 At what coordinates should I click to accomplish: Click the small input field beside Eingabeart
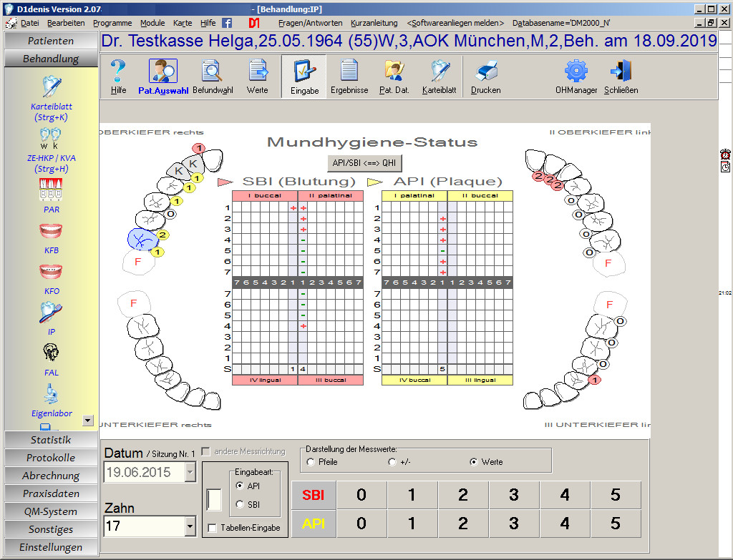coord(214,499)
